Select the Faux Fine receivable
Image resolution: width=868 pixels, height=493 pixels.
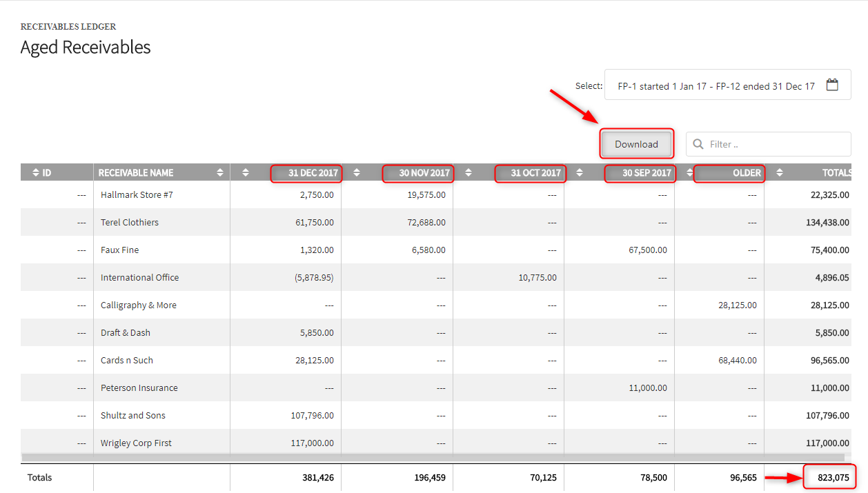(x=119, y=250)
